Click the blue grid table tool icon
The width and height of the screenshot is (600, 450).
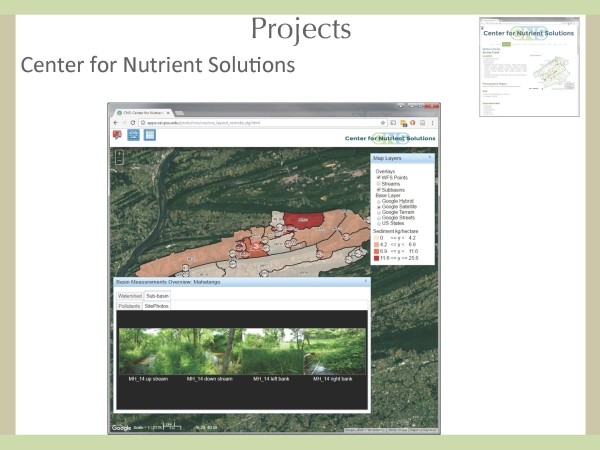point(150,135)
